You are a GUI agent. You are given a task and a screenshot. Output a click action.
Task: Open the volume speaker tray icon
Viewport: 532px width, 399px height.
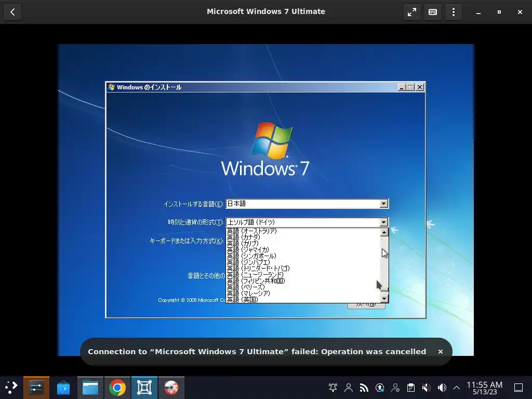pos(442,388)
